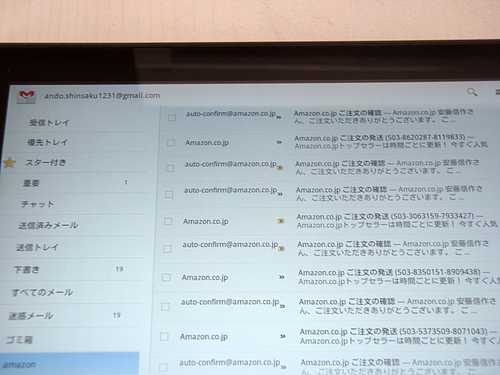The width and height of the screenshot is (500, 375).
Task: Click sender Amazon.co.jp on order 503-8620287-8119833 row
Action: pyautogui.click(x=207, y=143)
